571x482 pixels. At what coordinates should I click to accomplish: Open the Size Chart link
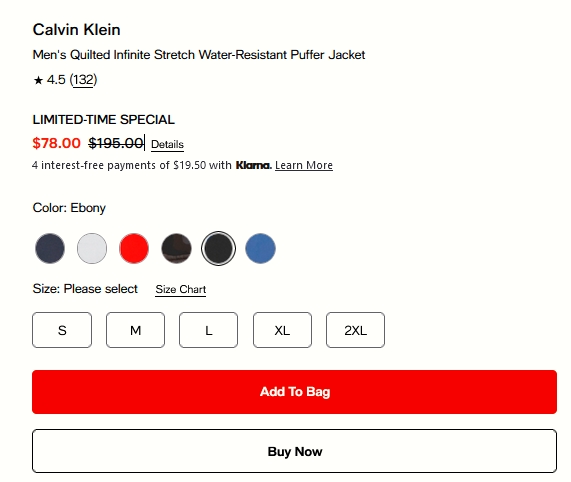[x=181, y=289]
